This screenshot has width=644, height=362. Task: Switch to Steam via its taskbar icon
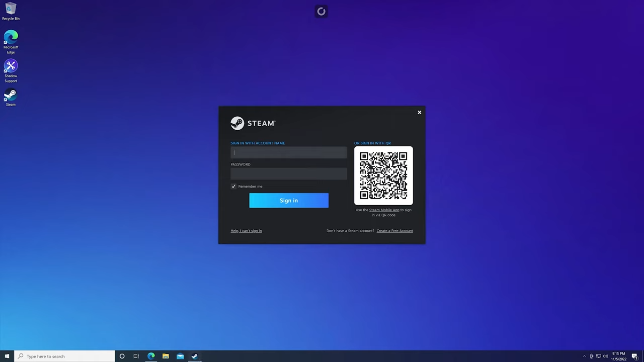[x=195, y=356]
